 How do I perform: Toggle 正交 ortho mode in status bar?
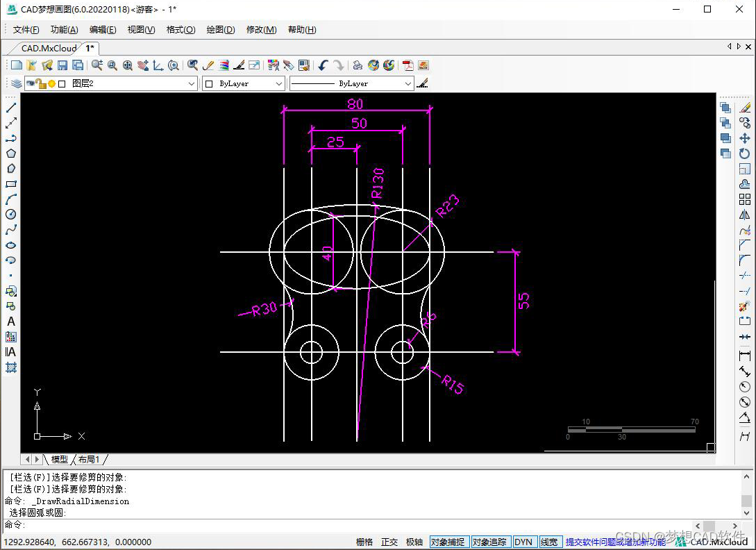[389, 542]
